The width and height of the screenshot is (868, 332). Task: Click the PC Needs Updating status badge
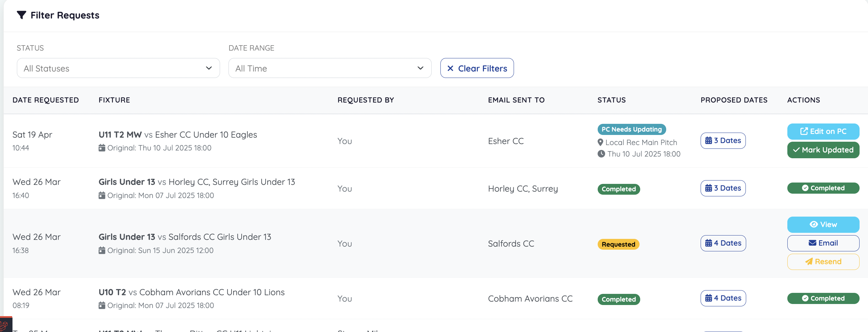coord(631,129)
